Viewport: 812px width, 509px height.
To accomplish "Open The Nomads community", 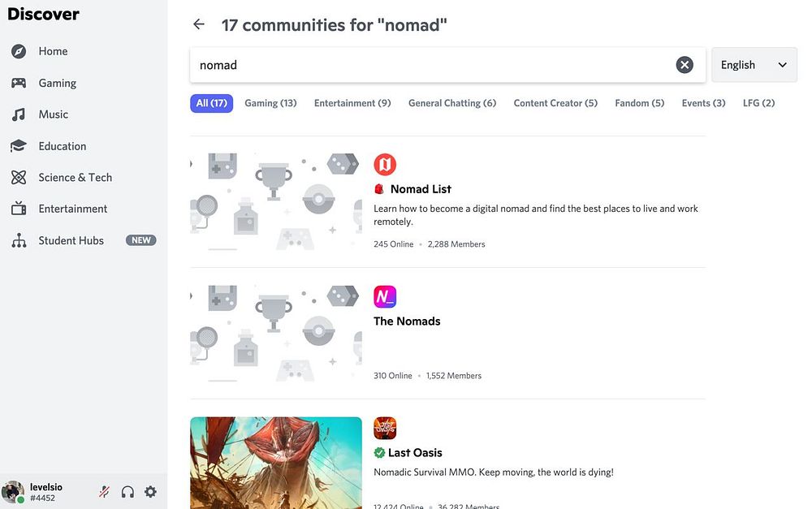I will tap(407, 321).
